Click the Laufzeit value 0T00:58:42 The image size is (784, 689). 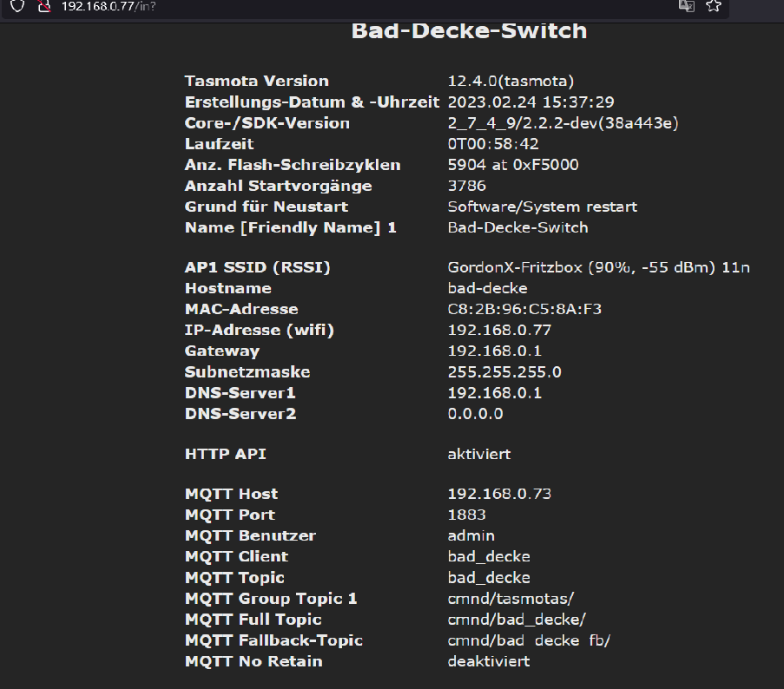point(493,144)
